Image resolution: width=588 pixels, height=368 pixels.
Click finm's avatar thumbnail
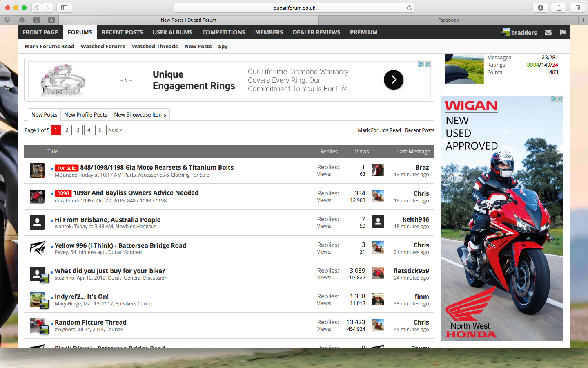click(x=378, y=299)
